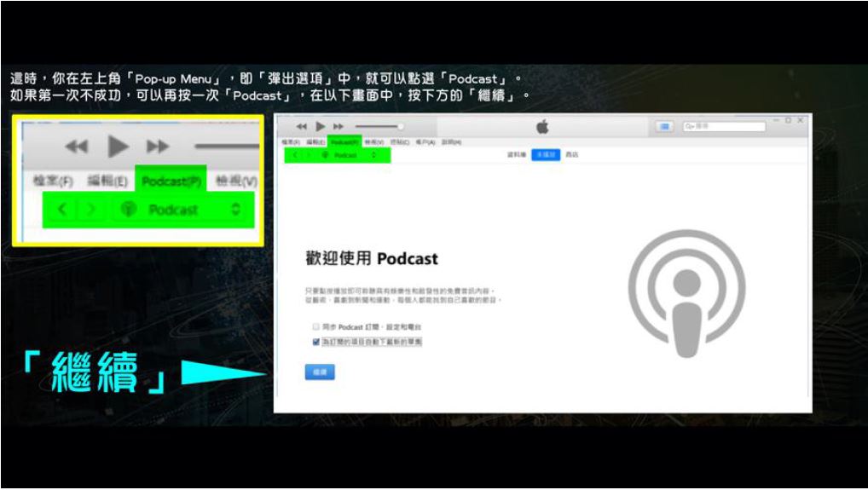This screenshot has height=490, width=868.
Task: Click the fast-forward button in the enlarged inset
Action: pos(158,147)
